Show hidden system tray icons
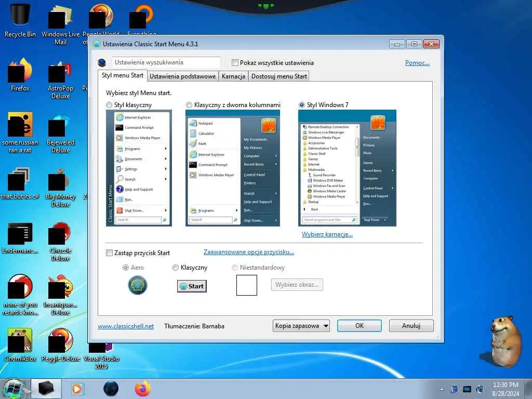This screenshot has width=532, height=399. click(x=442, y=390)
